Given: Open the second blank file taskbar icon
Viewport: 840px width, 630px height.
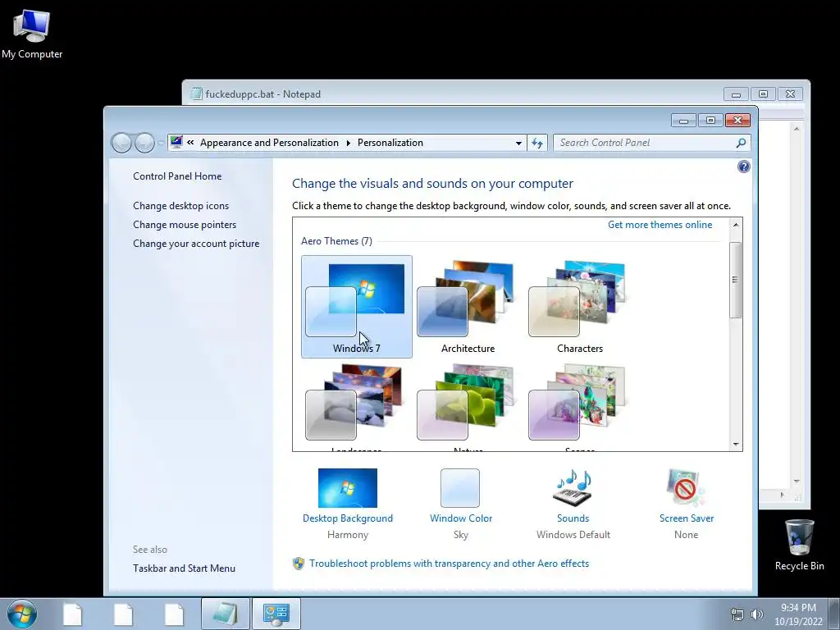Looking at the screenshot, I should point(123,614).
